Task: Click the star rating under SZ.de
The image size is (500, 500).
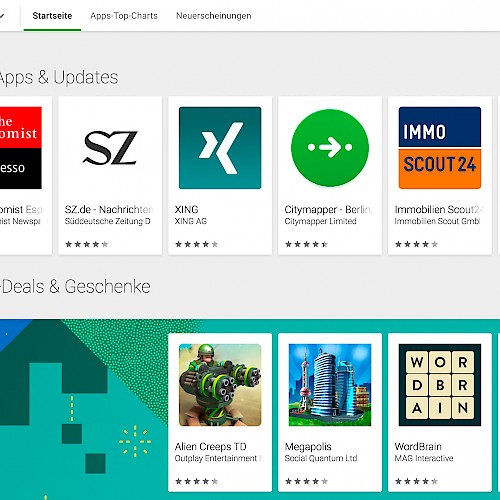Action: pos(87,244)
